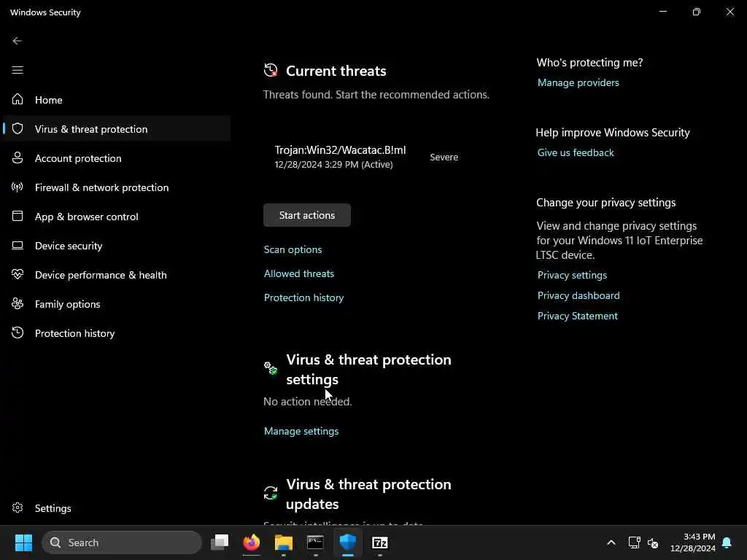The width and height of the screenshot is (747, 560).
Task: Open Scan options link
Action: (293, 249)
